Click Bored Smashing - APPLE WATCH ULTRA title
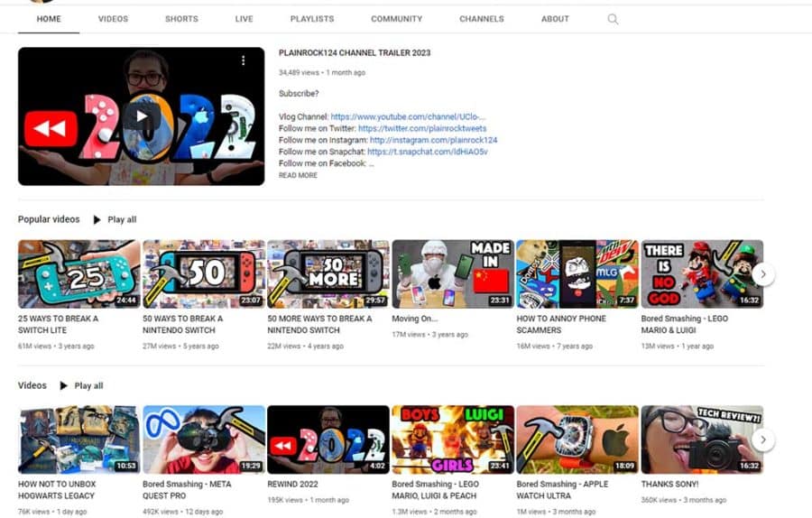812x518 pixels. pyautogui.click(x=562, y=490)
